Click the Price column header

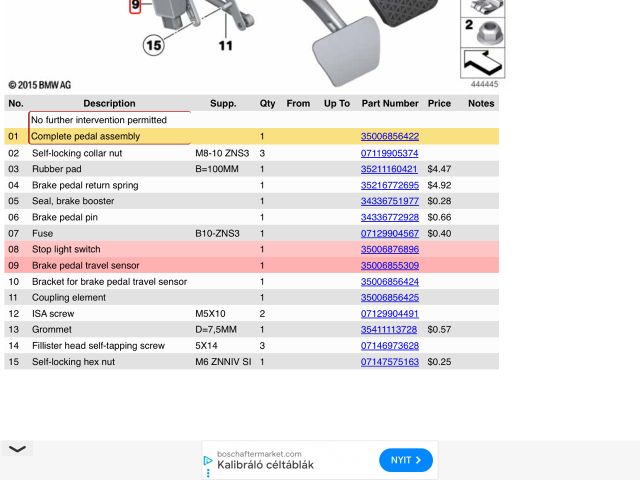(439, 103)
